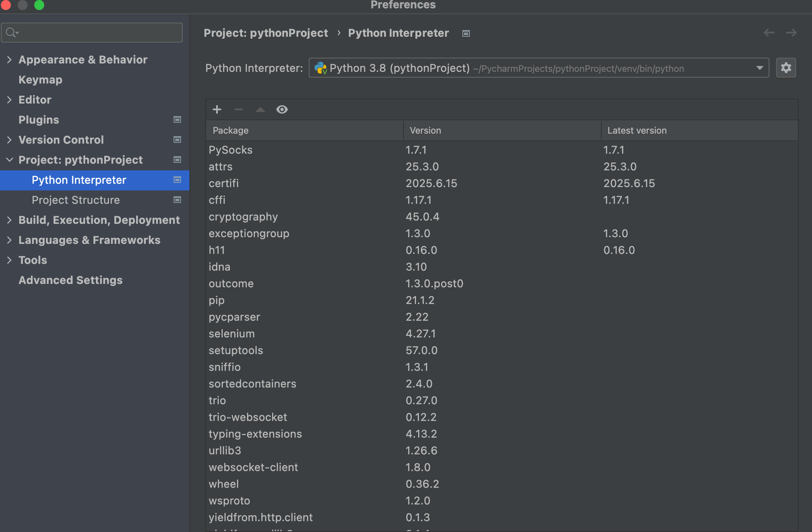Click the back navigation arrow
812x532 pixels.
click(x=769, y=33)
